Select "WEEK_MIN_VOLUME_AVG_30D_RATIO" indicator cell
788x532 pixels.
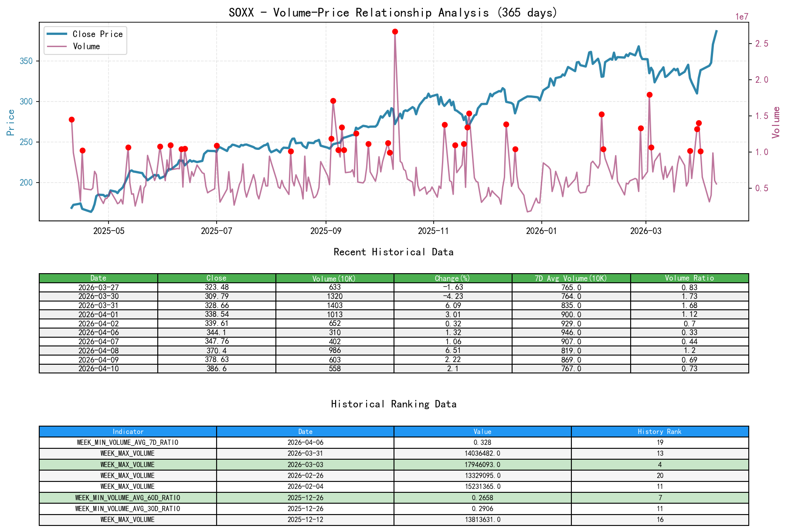pyautogui.click(x=128, y=509)
